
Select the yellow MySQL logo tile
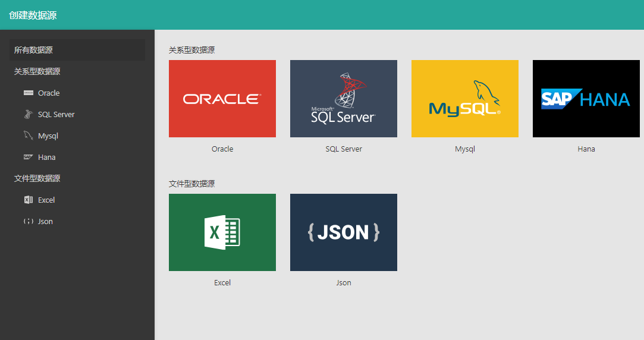pyautogui.click(x=465, y=99)
